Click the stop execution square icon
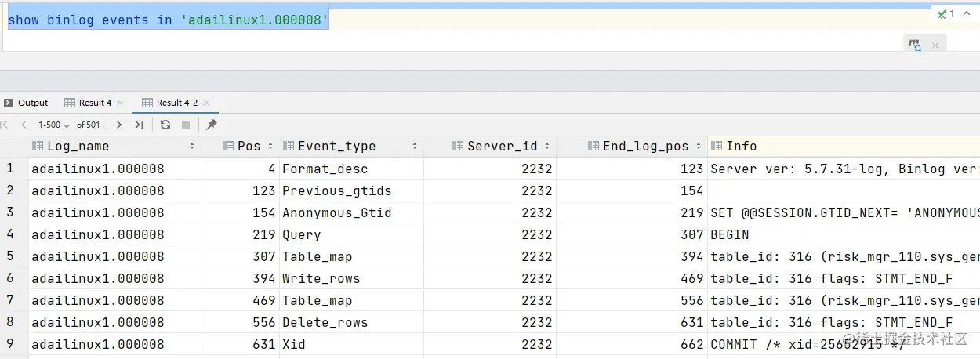This screenshot has width=980, height=359. pos(186,125)
